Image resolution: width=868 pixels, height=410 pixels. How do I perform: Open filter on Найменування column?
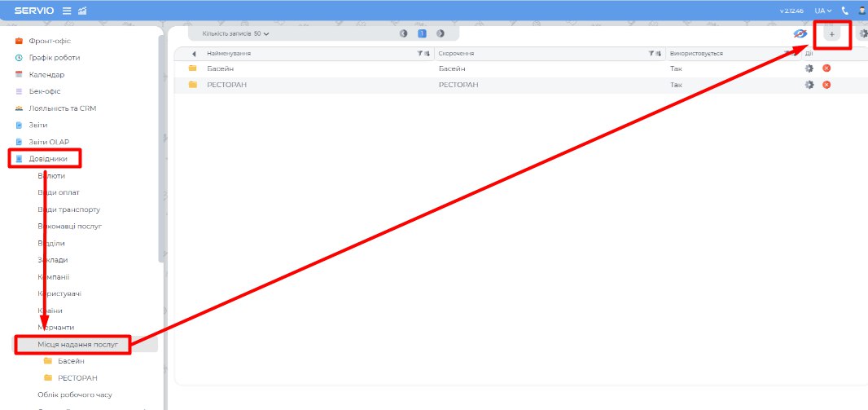[420, 54]
